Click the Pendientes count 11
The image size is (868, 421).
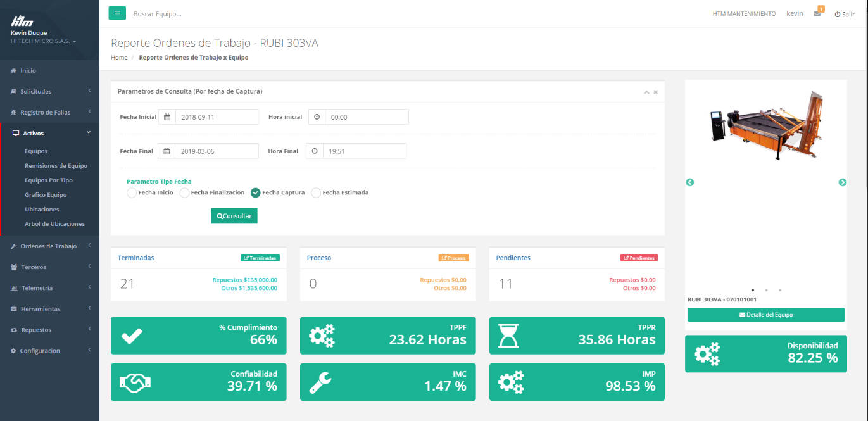pos(505,284)
